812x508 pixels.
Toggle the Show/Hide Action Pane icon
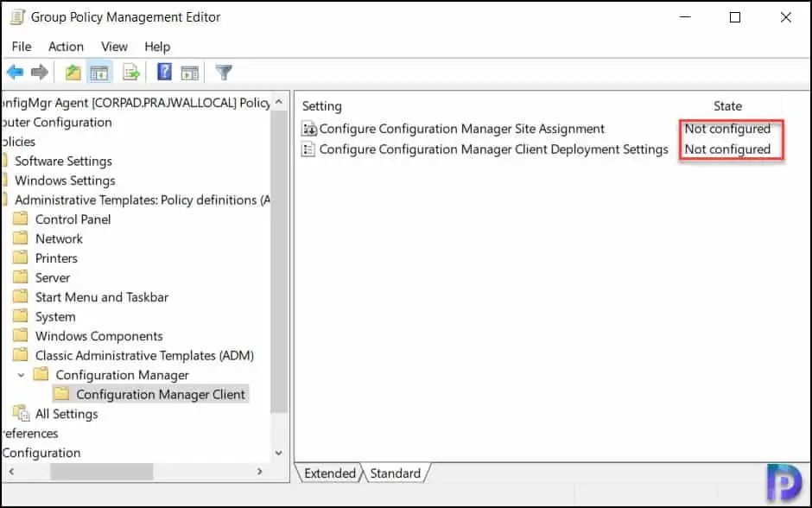[190, 73]
